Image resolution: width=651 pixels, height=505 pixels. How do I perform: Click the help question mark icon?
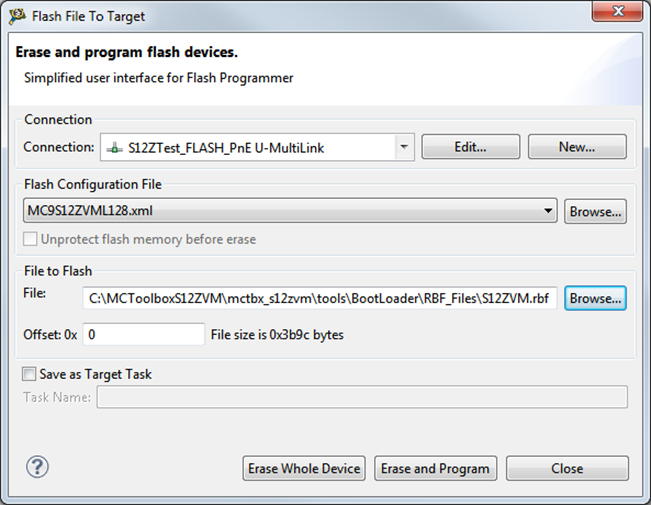pos(37,467)
